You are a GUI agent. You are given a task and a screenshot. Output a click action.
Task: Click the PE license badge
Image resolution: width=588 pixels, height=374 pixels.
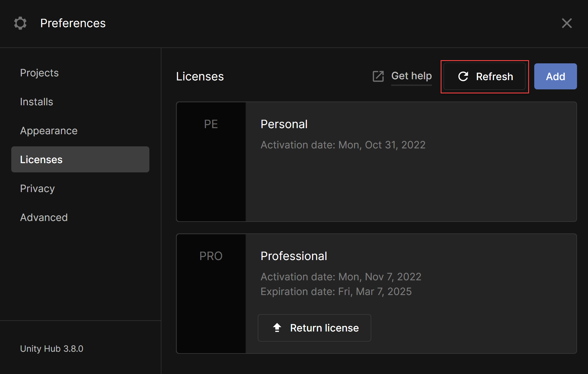pos(211,124)
